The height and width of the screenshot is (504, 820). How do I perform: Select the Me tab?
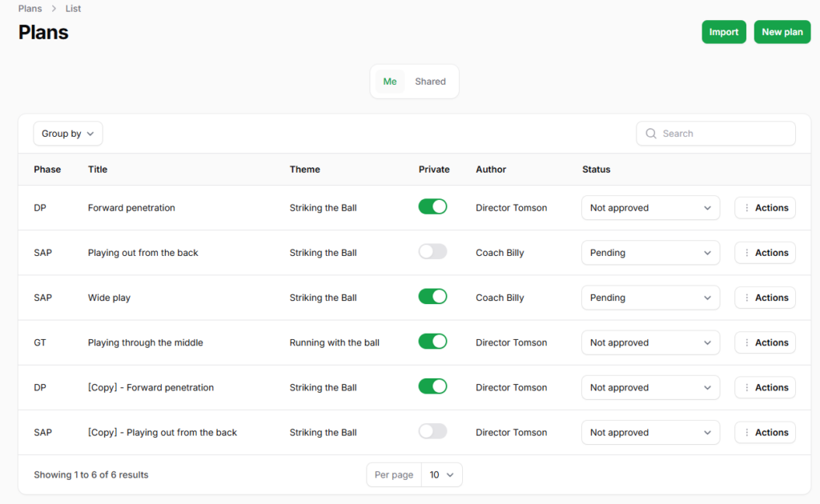tap(390, 82)
